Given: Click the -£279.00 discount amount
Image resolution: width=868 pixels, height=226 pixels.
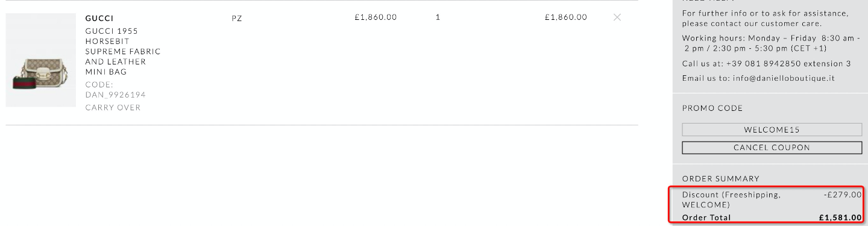Looking at the screenshot, I should pos(842,195).
